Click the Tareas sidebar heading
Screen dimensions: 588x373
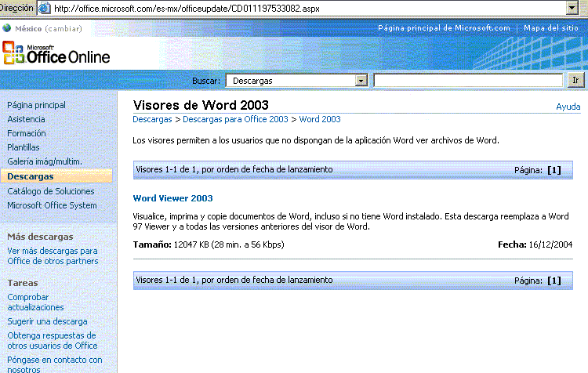(x=23, y=283)
